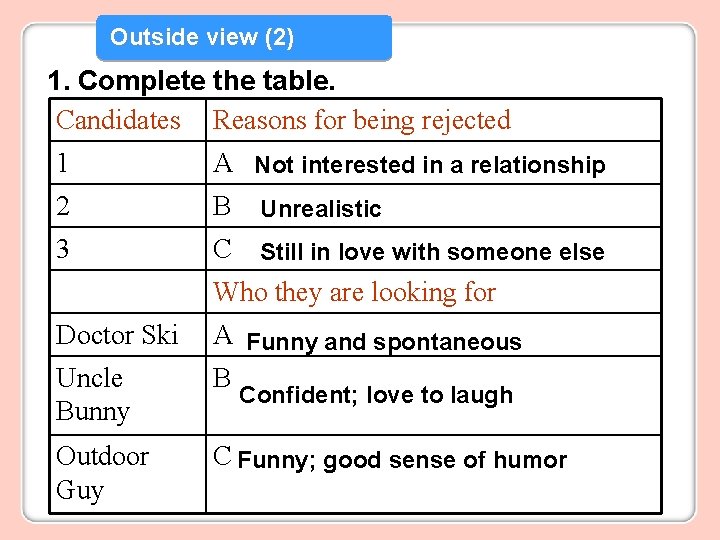Screen dimensions: 720x540
Task: Click answer Not interested in a relationship
Action: coord(430,164)
